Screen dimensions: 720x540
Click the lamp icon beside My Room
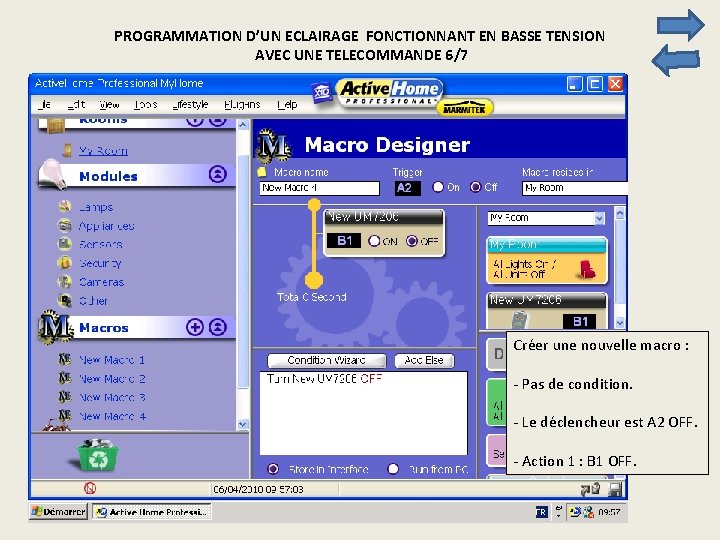coord(67,150)
